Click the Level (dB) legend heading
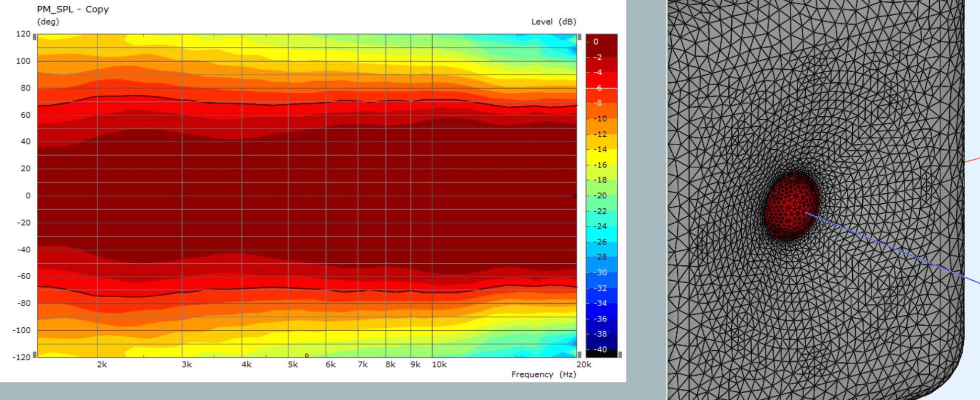 [x=554, y=22]
